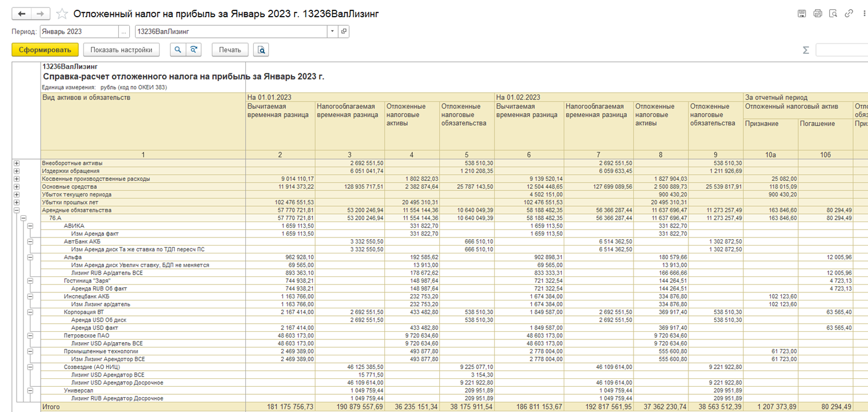Screen dimensions: 868x412
Task: Click the Печать button
Action: [x=230, y=50]
